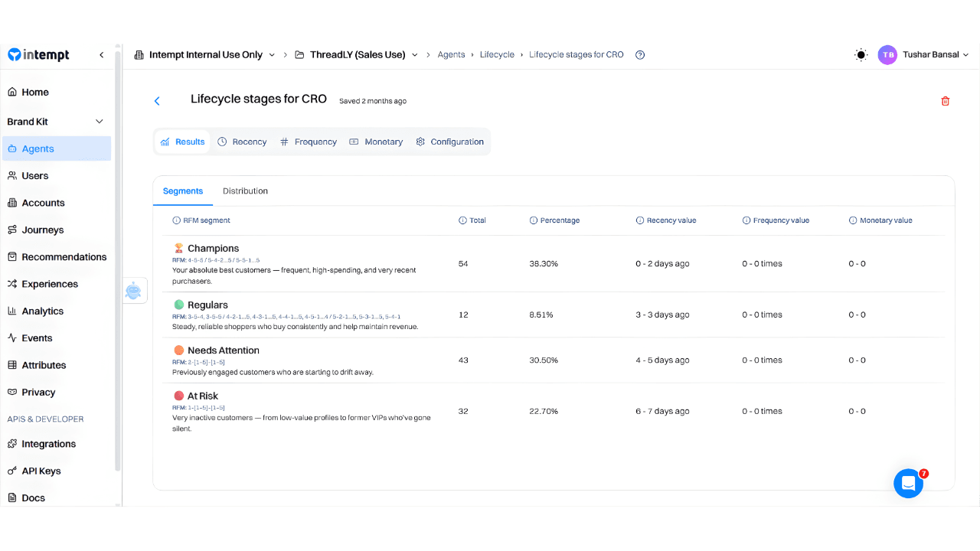
Task: Open ThreadLY (Sales Use) project dropdown
Action: coord(356,55)
